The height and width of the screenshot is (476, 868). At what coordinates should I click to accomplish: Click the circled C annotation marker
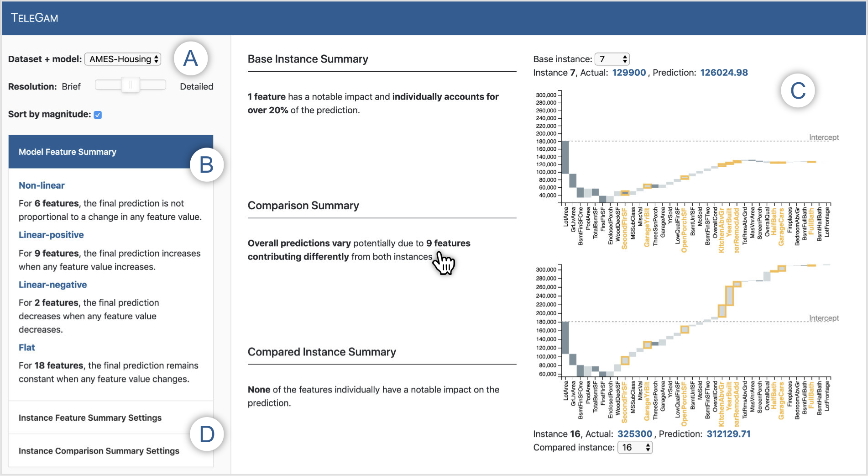(798, 90)
